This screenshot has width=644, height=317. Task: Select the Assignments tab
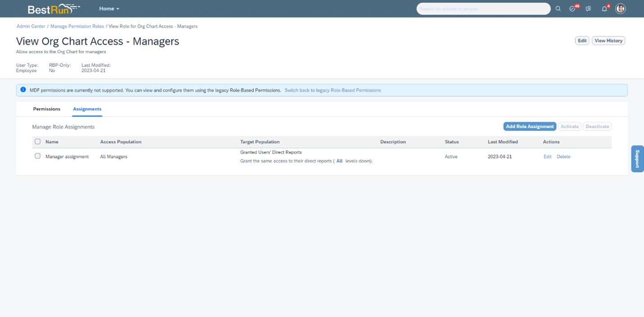coord(87,109)
